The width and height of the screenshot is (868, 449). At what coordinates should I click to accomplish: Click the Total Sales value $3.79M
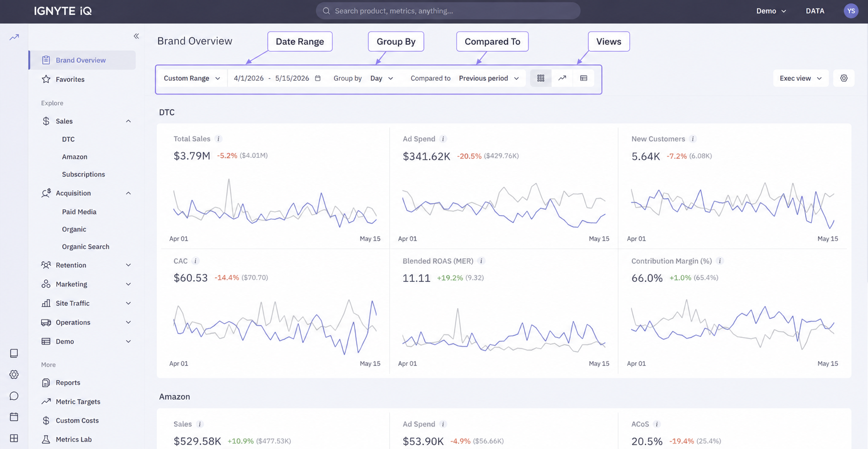click(192, 156)
